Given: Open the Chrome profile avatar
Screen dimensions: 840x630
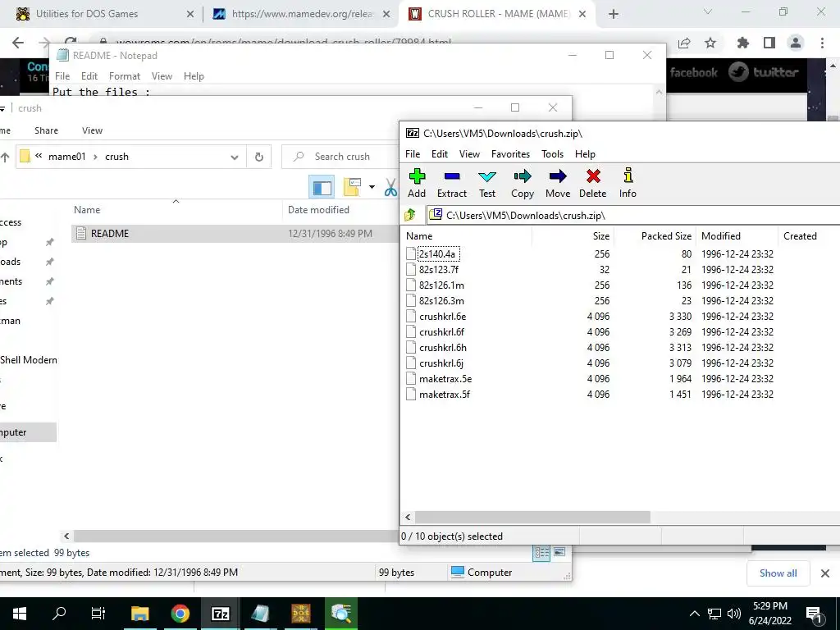Looking at the screenshot, I should pos(796,43).
